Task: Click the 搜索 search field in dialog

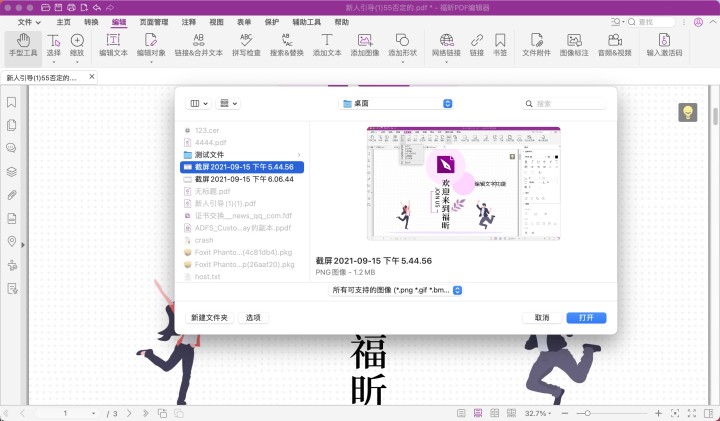Action: click(563, 103)
